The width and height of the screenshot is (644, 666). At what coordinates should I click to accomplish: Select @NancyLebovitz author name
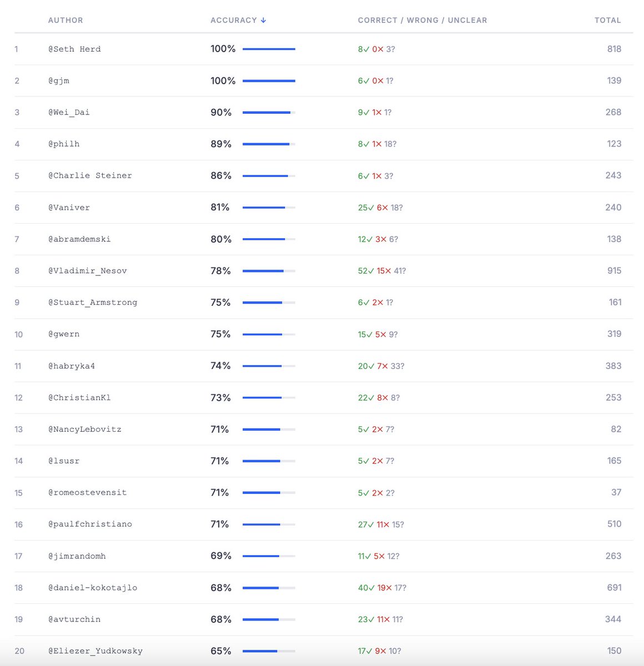pos(85,429)
